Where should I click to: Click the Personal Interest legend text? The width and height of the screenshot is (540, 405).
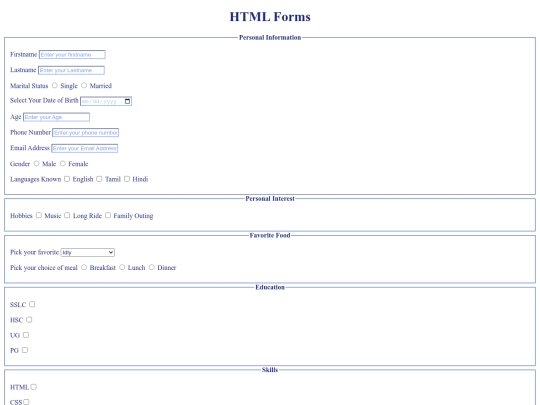click(270, 198)
